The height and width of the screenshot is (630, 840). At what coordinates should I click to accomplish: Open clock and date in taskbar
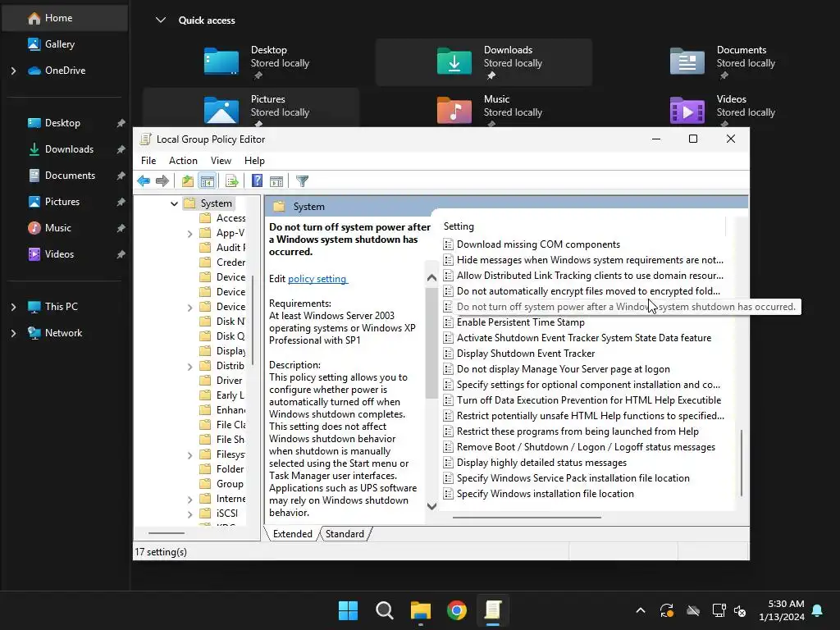[782, 610]
